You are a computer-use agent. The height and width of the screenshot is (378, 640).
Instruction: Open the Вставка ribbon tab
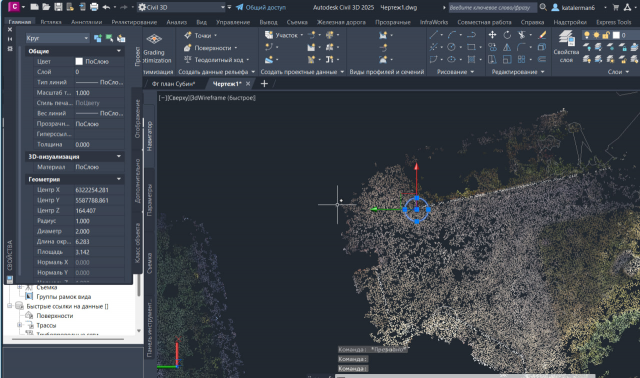point(51,22)
